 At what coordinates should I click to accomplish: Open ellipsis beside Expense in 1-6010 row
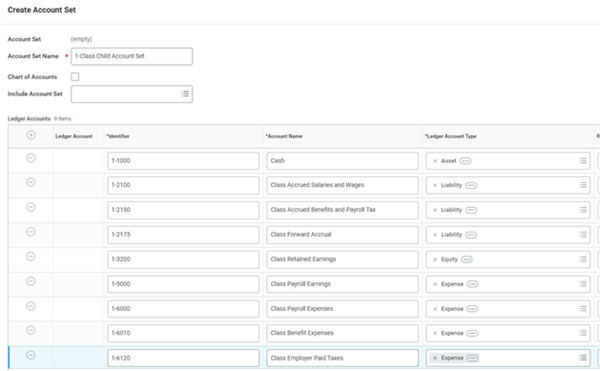(472, 334)
